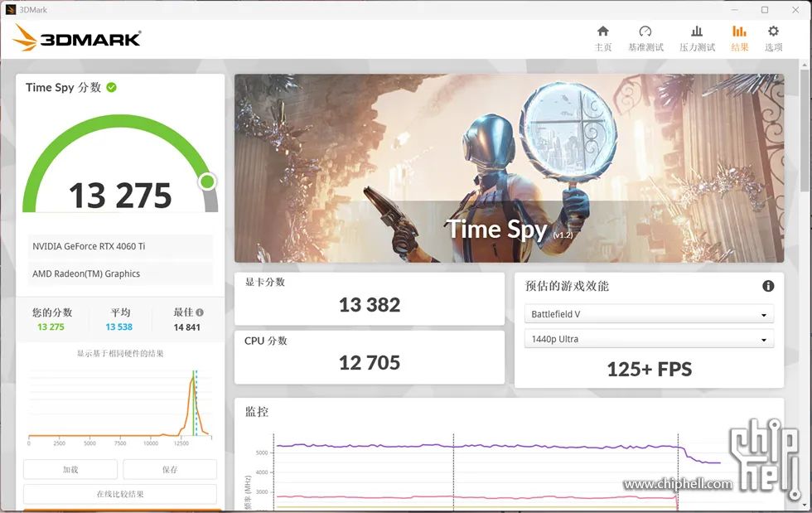Click the 3DMark logo
Screen dimensions: 812x513
pos(76,38)
